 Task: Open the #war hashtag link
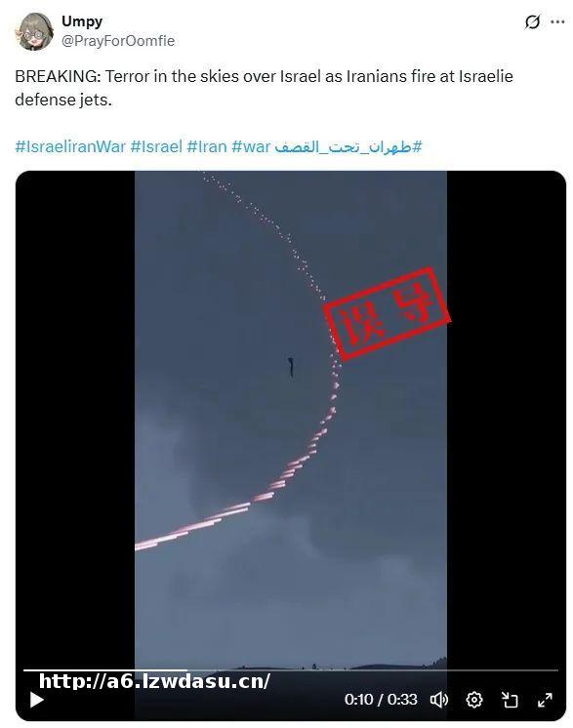pyautogui.click(x=251, y=146)
